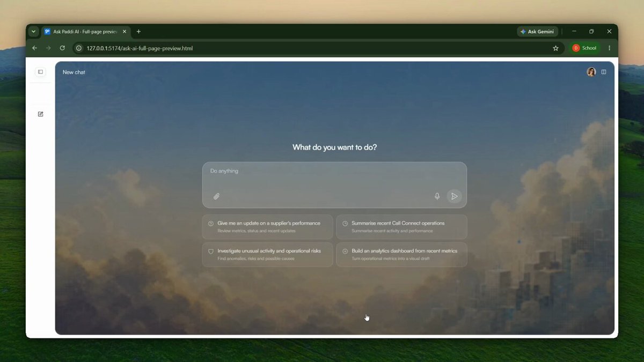
Task: Choose 'Build an analytics dashboard from recent metrics'
Action: [401, 254]
